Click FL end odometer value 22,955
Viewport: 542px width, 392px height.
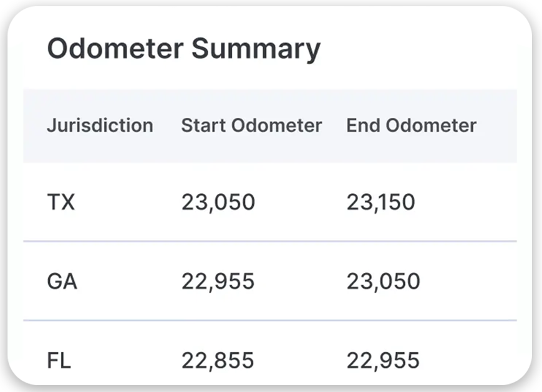pos(383,360)
